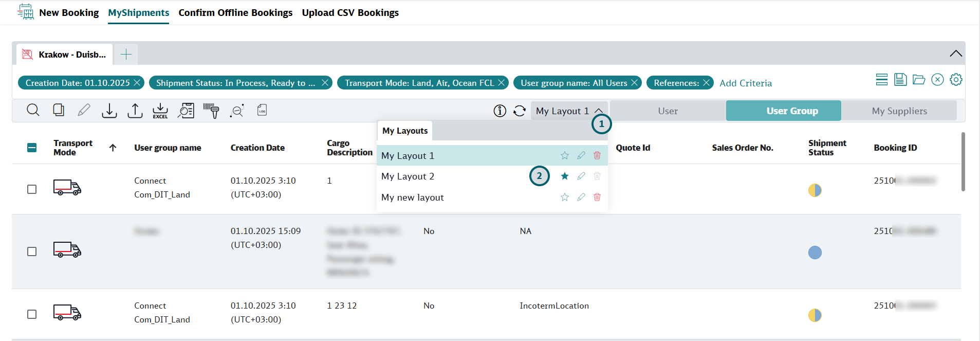Screen dimensions: 980x341
Task: Remove the Creation Date filter chip
Action: (x=137, y=83)
